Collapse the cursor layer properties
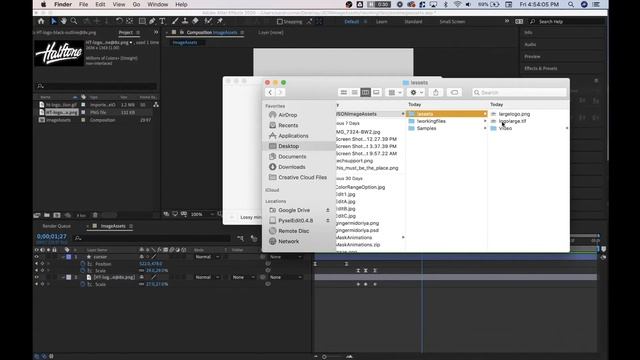Screen dimensions: 640x360 [x=63, y=257]
